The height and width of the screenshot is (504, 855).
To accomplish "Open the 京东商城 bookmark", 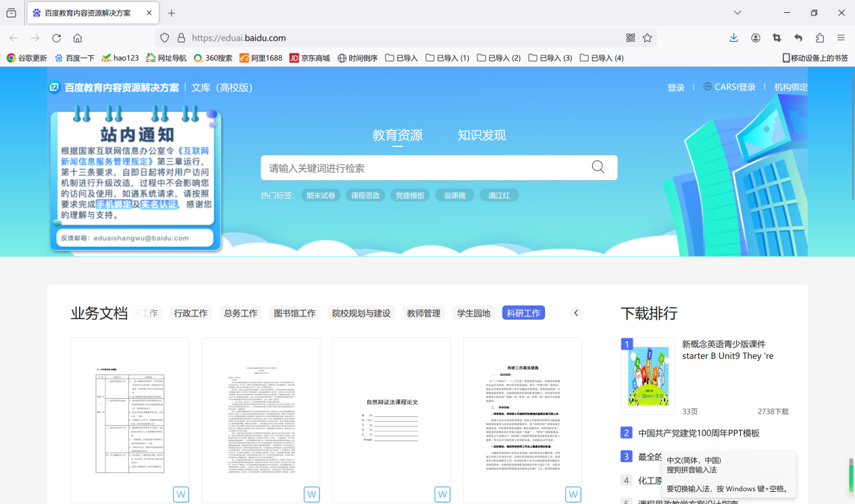I will pyautogui.click(x=310, y=58).
